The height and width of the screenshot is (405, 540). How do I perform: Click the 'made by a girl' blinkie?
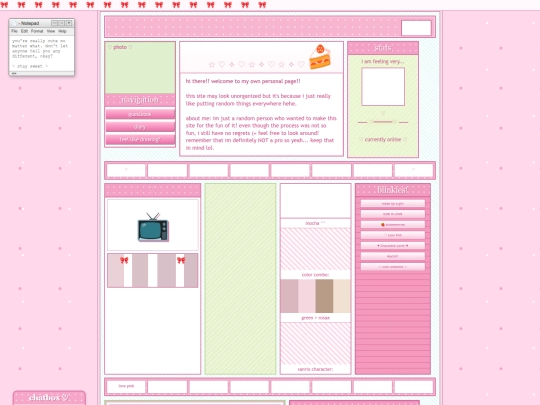point(393,204)
